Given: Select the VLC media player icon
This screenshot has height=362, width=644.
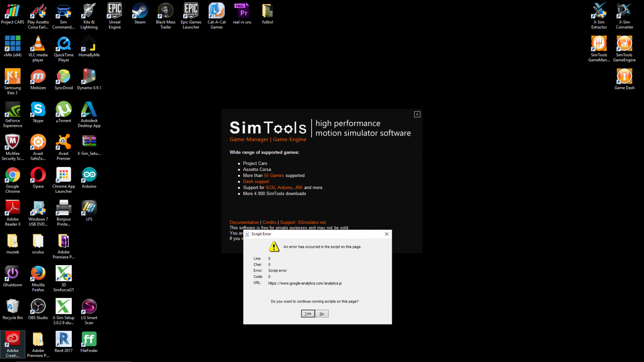Looking at the screenshot, I should 38,49.
